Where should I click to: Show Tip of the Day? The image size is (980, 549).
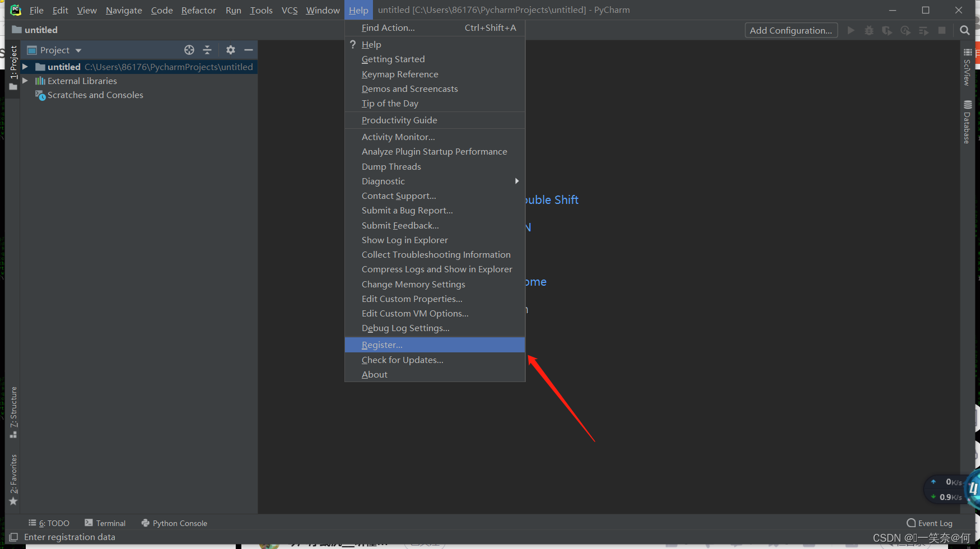click(x=435, y=103)
